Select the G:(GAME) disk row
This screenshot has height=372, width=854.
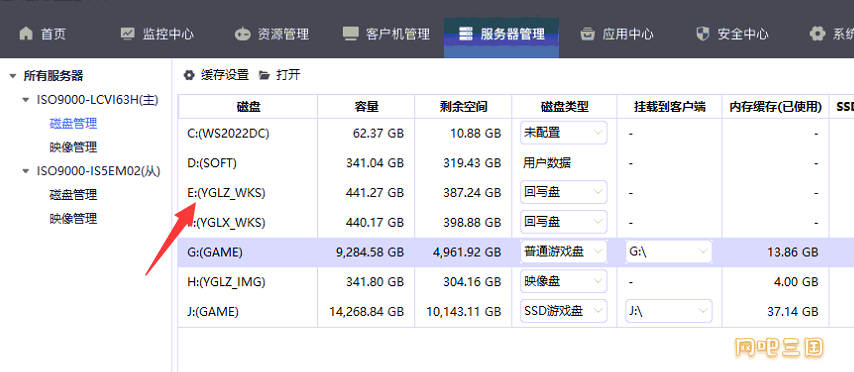(516, 252)
